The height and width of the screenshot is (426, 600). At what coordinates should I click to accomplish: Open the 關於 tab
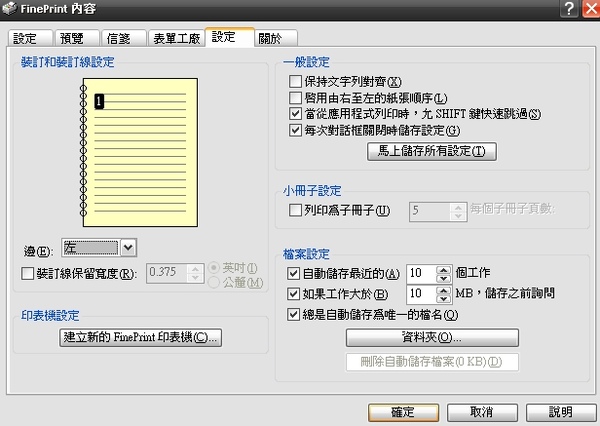click(276, 38)
